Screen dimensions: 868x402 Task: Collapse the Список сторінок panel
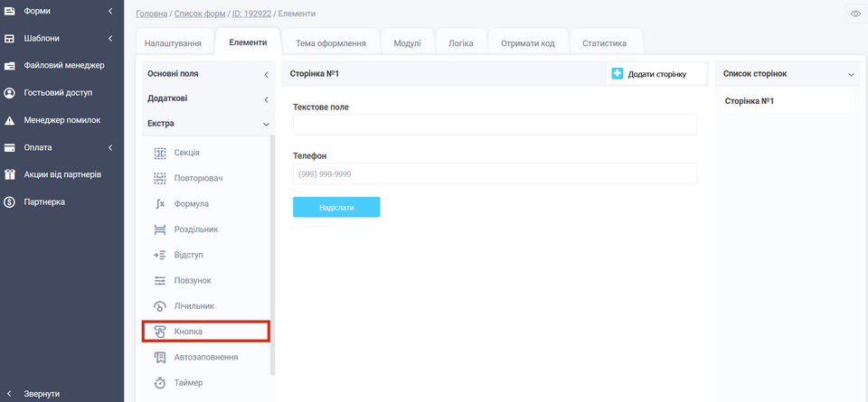851,74
